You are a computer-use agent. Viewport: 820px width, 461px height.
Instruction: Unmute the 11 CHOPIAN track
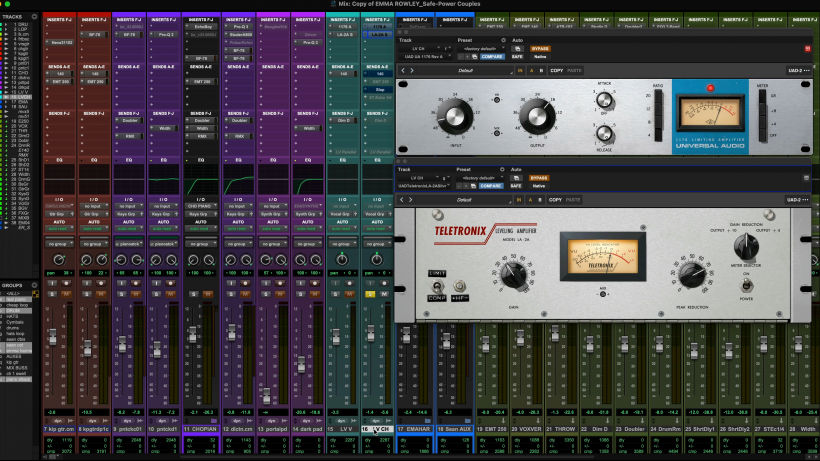point(208,294)
